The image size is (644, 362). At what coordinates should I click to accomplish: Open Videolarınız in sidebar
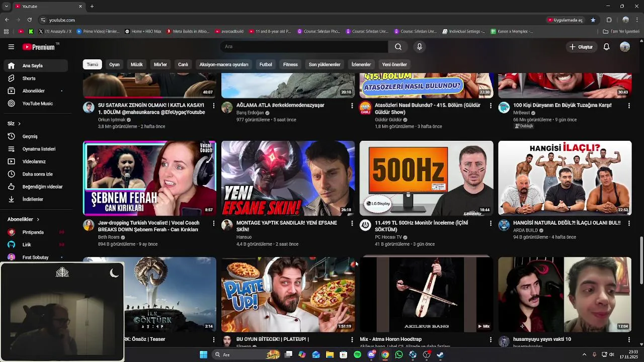pos(35,161)
